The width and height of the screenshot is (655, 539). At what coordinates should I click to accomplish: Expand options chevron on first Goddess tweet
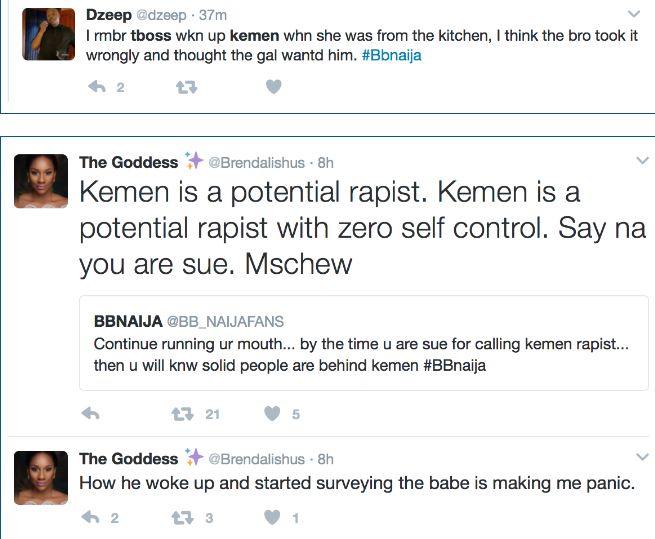point(641,161)
